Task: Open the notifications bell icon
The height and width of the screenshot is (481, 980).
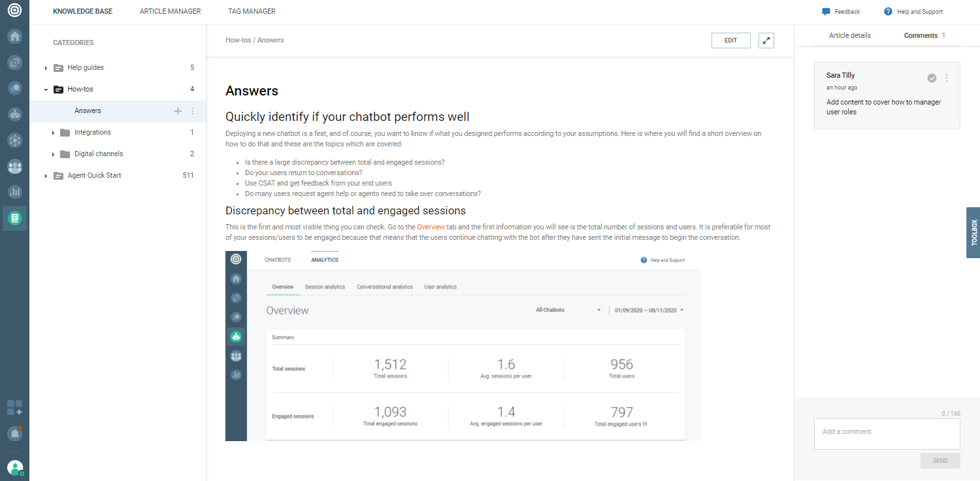Action: 14,433
